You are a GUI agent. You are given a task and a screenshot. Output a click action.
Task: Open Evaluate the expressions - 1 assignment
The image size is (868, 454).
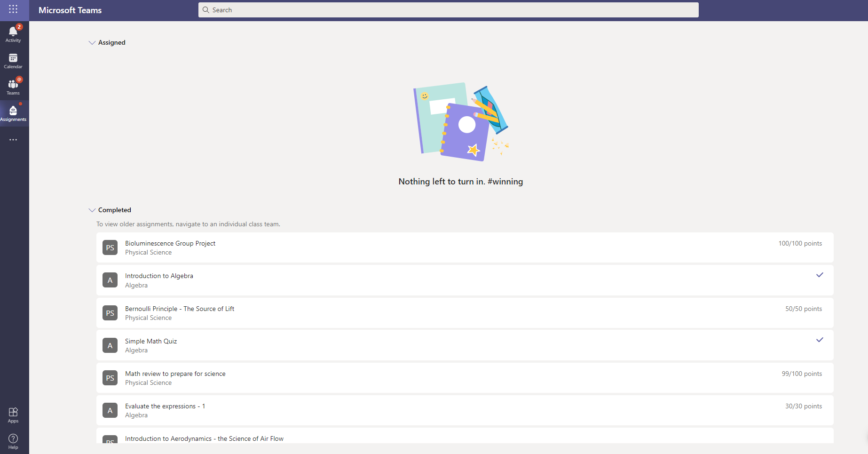(465, 410)
